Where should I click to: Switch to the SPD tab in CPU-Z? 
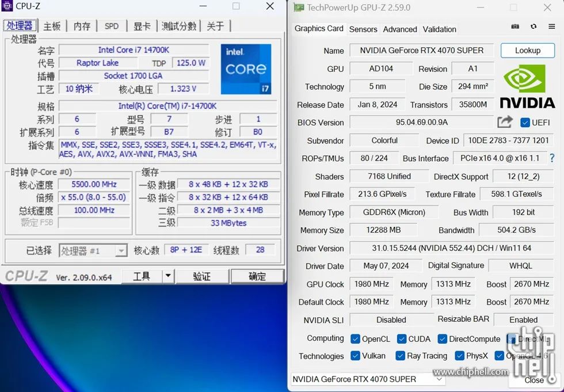pos(112,26)
